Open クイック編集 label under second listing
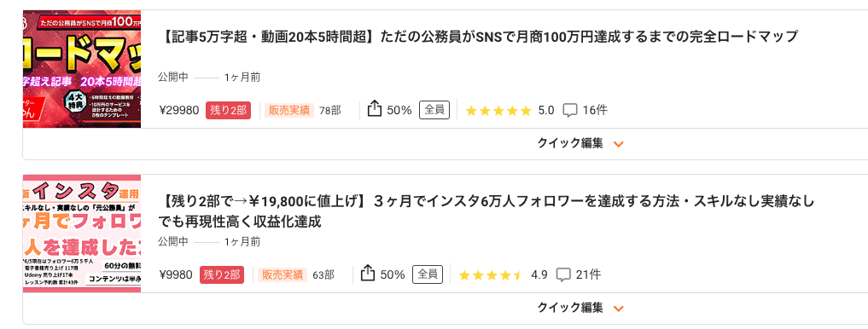 570,308
